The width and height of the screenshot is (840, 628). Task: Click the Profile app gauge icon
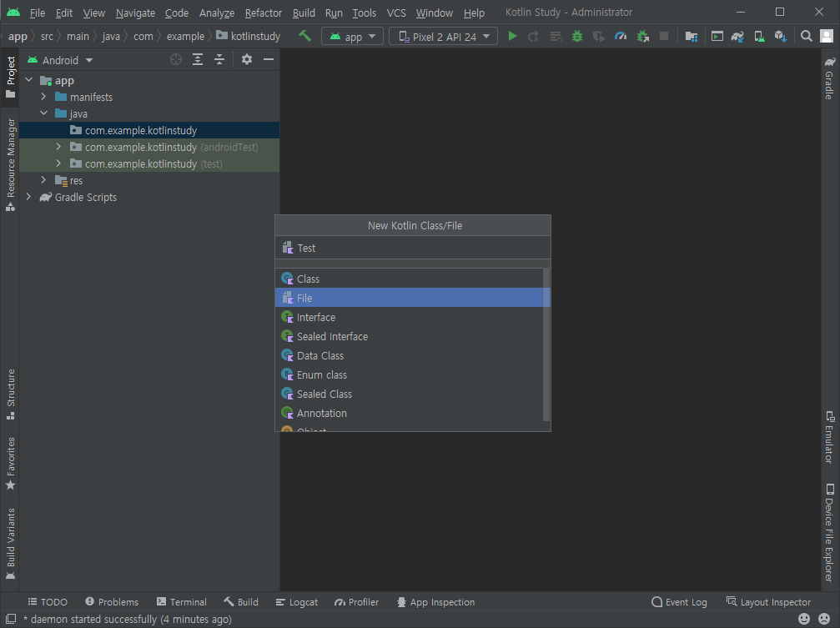click(x=620, y=36)
